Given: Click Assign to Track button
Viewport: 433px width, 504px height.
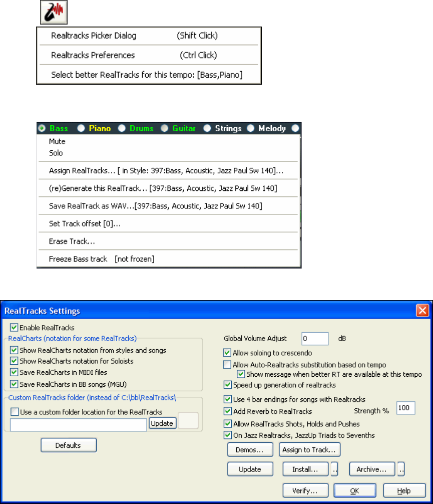Looking at the screenshot, I should [x=309, y=450].
